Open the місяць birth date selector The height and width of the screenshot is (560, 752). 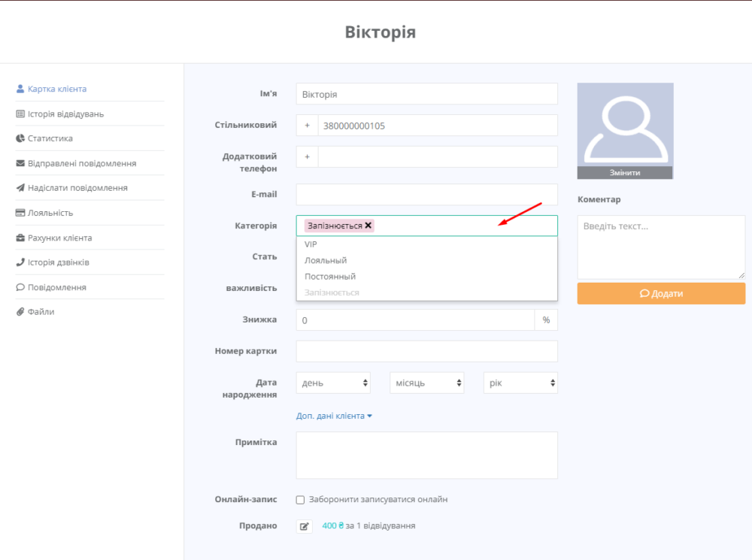pos(427,383)
